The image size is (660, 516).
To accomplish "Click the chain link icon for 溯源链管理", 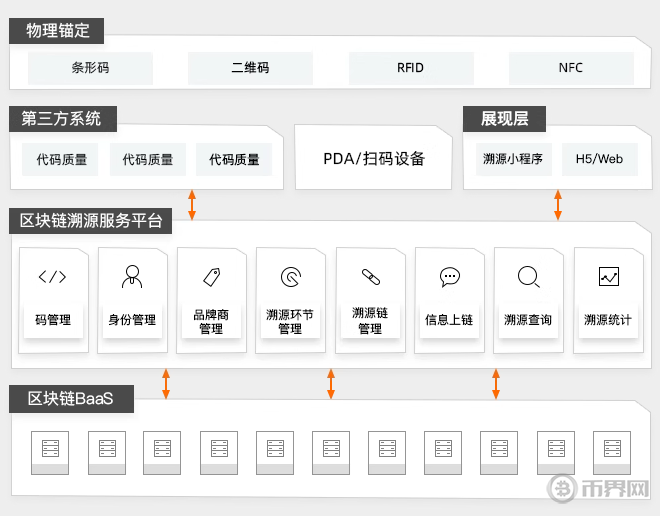I will (370, 277).
